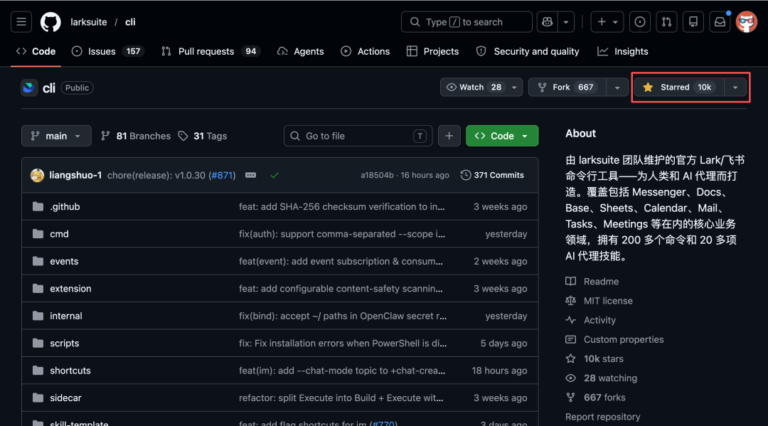The height and width of the screenshot is (426, 768).
Task: Open the add file plus button
Action: (x=449, y=136)
